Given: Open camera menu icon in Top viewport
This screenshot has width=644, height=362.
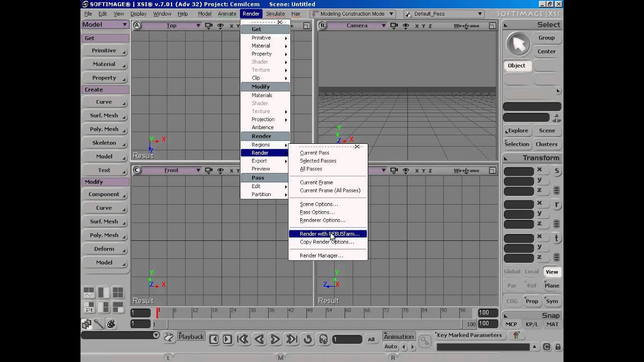Looking at the screenshot, I should tap(209, 26).
